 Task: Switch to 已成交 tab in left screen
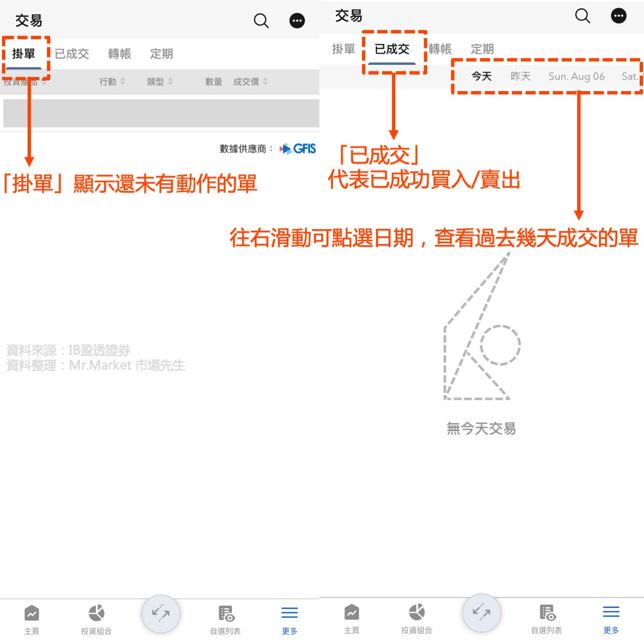point(72,54)
